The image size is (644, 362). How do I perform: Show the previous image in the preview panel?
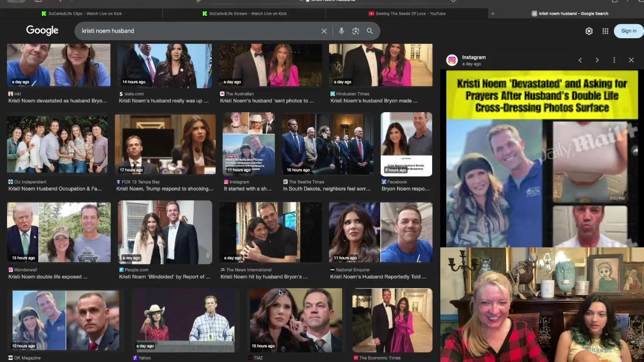coord(580,60)
